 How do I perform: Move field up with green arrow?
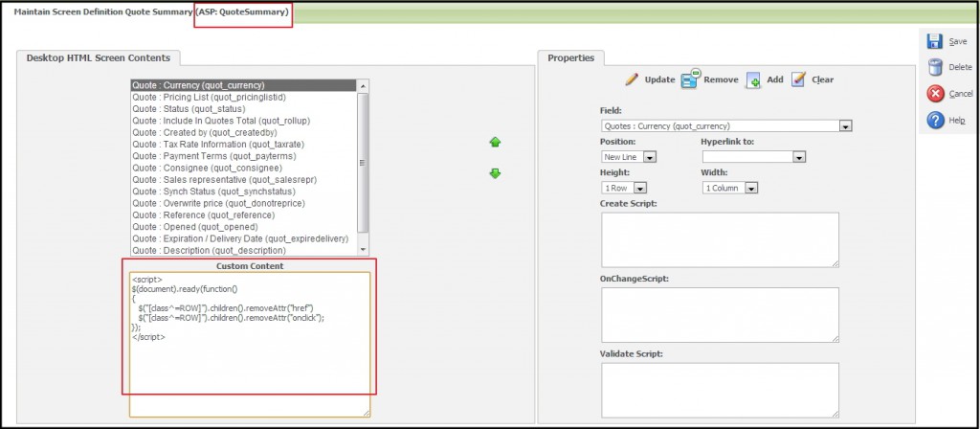tap(495, 143)
